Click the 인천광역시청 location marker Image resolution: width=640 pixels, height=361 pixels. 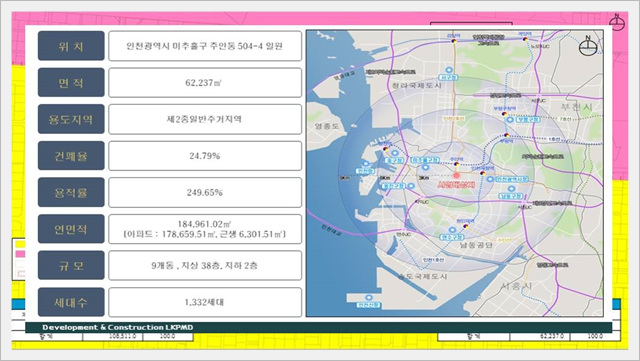(x=490, y=179)
